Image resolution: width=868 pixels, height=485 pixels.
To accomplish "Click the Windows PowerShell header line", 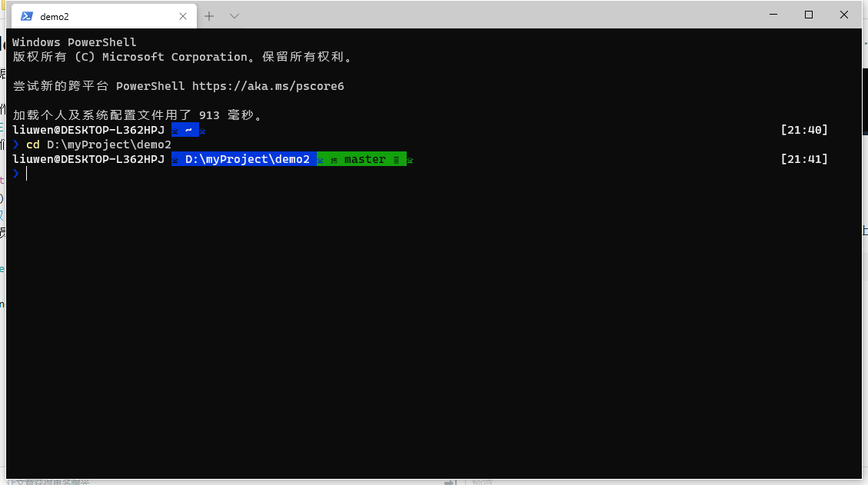I will tap(74, 42).
